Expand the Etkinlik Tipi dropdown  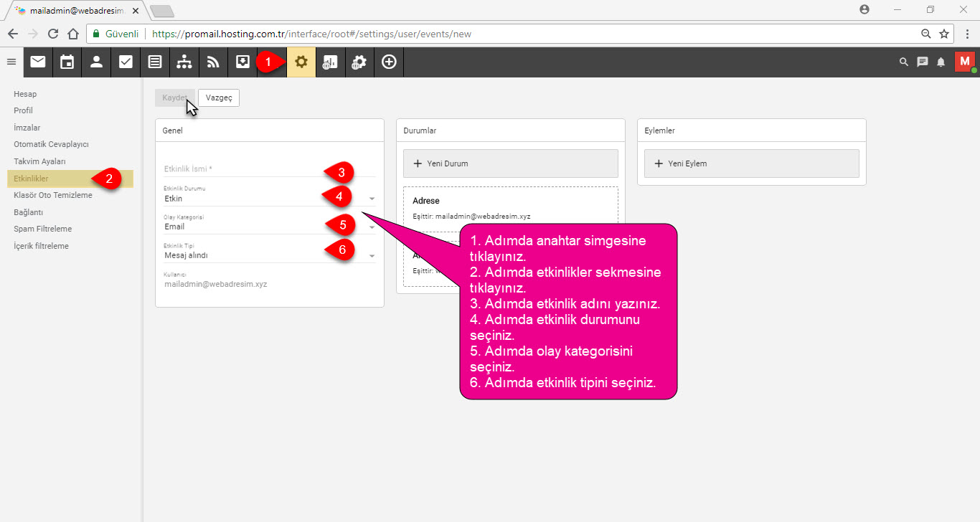click(270, 255)
